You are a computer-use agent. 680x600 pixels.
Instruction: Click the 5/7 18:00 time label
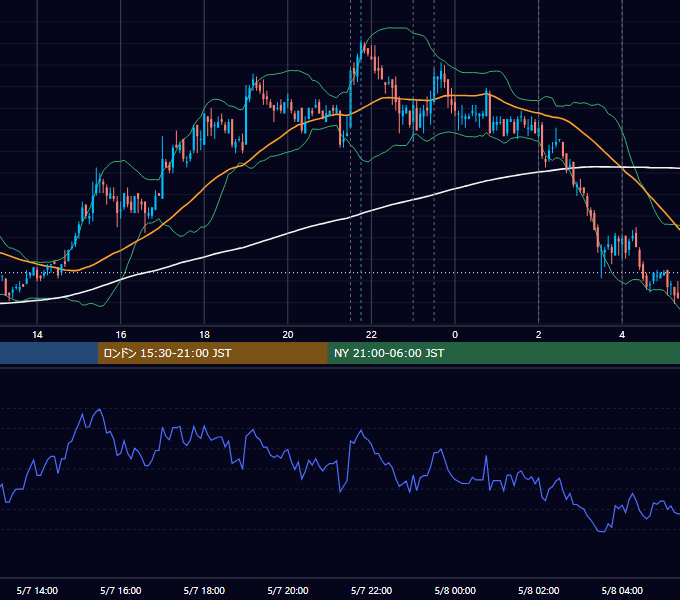point(204,590)
